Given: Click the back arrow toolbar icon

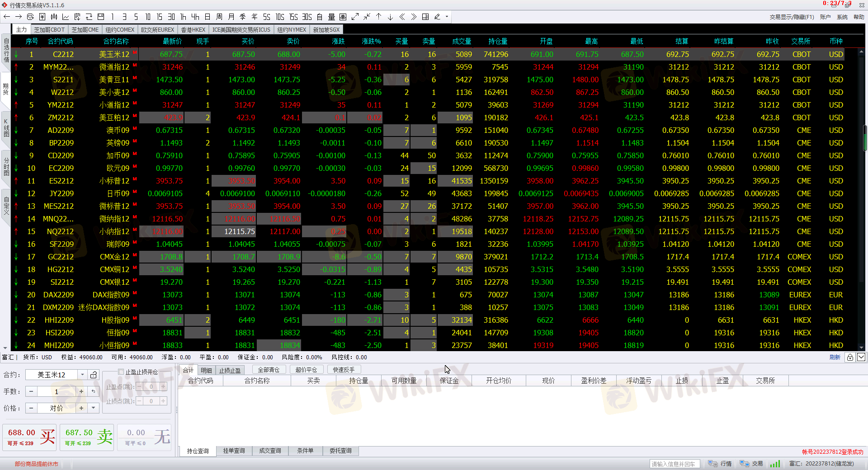Looking at the screenshot, I should pyautogui.click(x=7, y=17).
